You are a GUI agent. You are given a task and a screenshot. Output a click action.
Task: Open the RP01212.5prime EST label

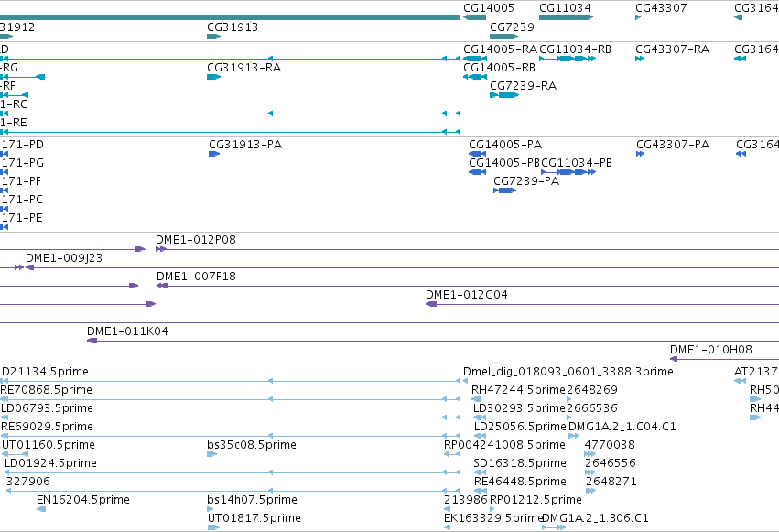[x=536, y=500]
